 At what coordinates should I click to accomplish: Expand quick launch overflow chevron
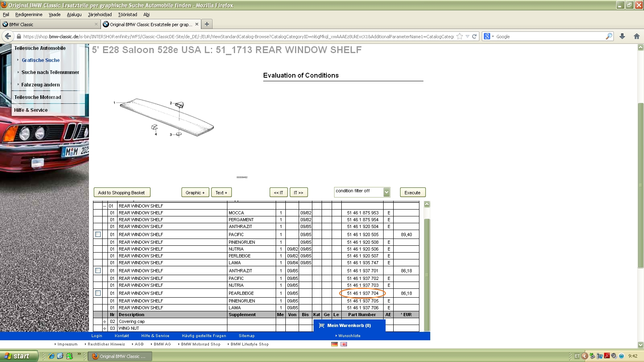(x=79, y=354)
